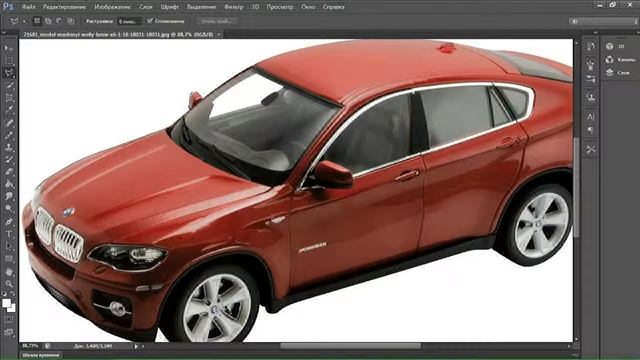
Task: Select the Move tool
Action: click(9, 48)
